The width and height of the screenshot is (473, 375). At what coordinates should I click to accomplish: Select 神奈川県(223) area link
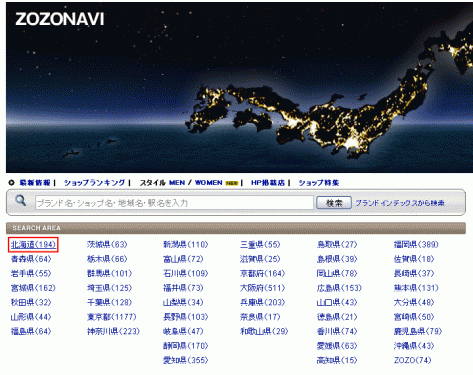click(113, 331)
